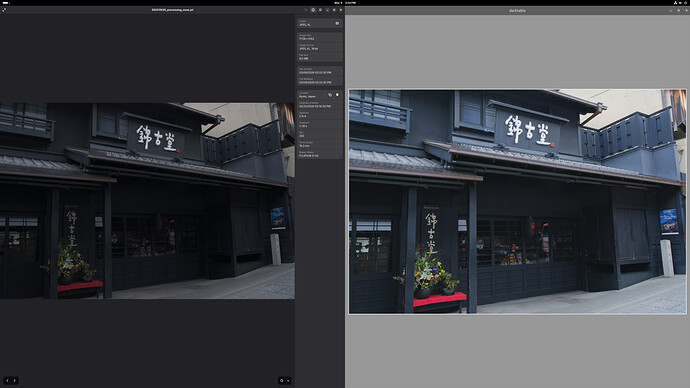Open the Activities overview from top bar

(x=6, y=3)
